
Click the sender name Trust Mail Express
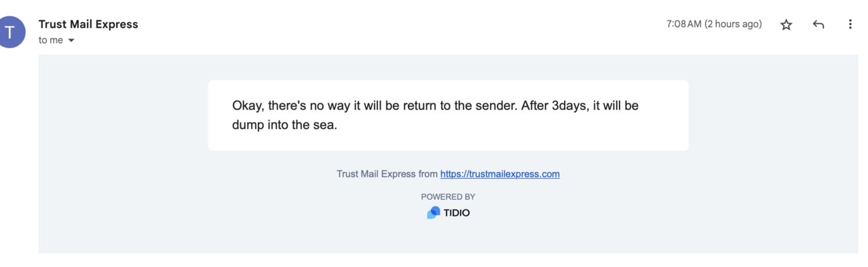click(88, 24)
